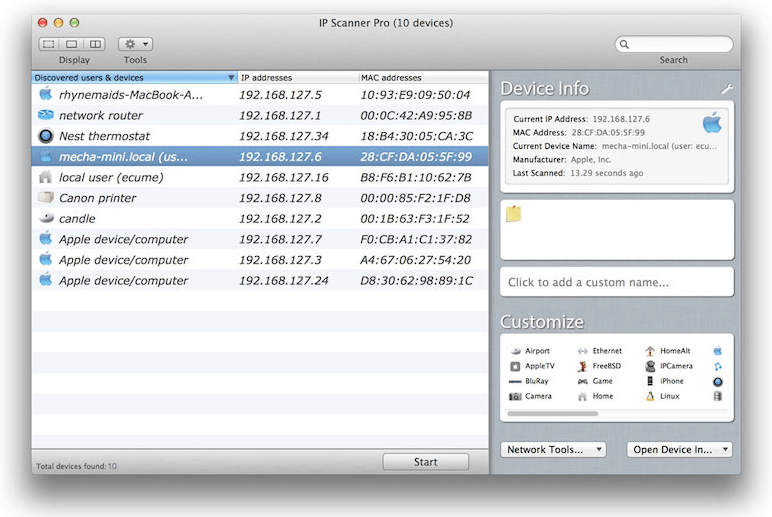Switch to the split-pane Display layout segment

click(x=95, y=44)
